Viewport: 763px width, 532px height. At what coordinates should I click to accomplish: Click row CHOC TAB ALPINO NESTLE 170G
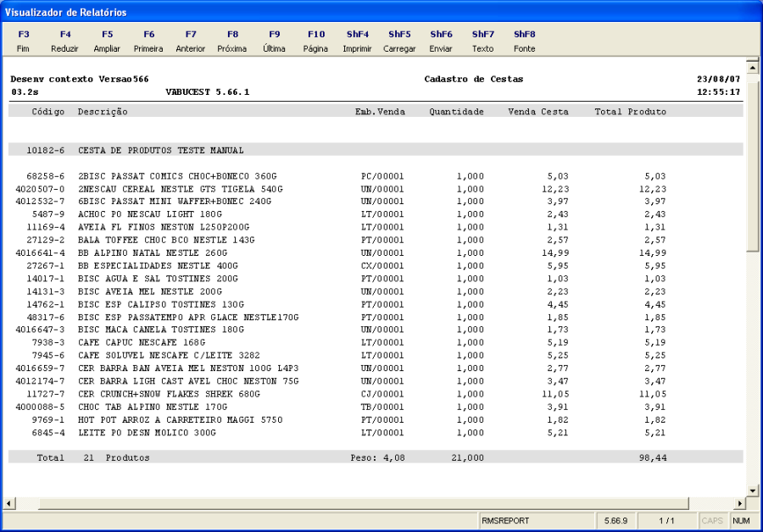pyautogui.click(x=341, y=407)
